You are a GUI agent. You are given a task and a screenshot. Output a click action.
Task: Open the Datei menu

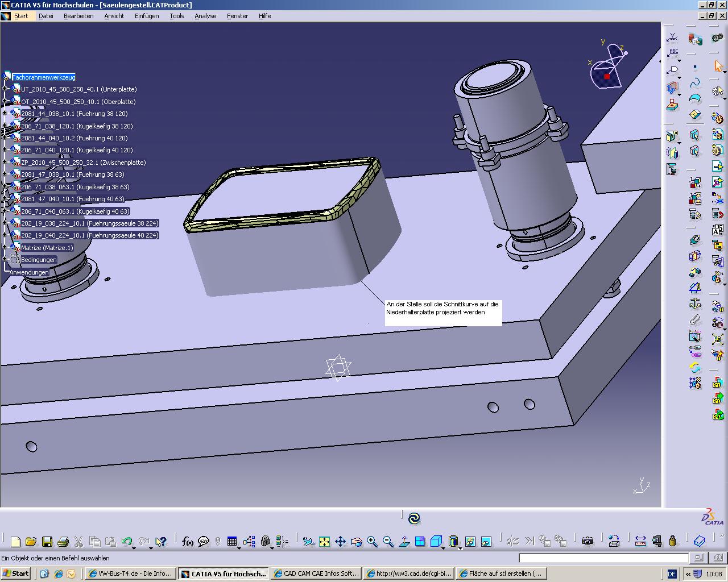pos(46,16)
